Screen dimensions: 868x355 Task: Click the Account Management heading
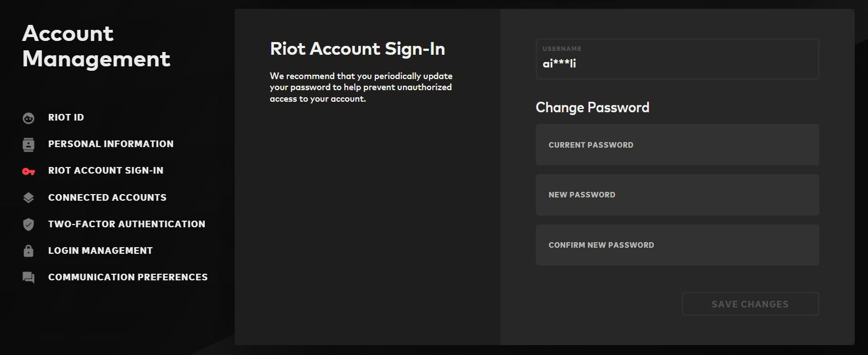[x=96, y=46]
